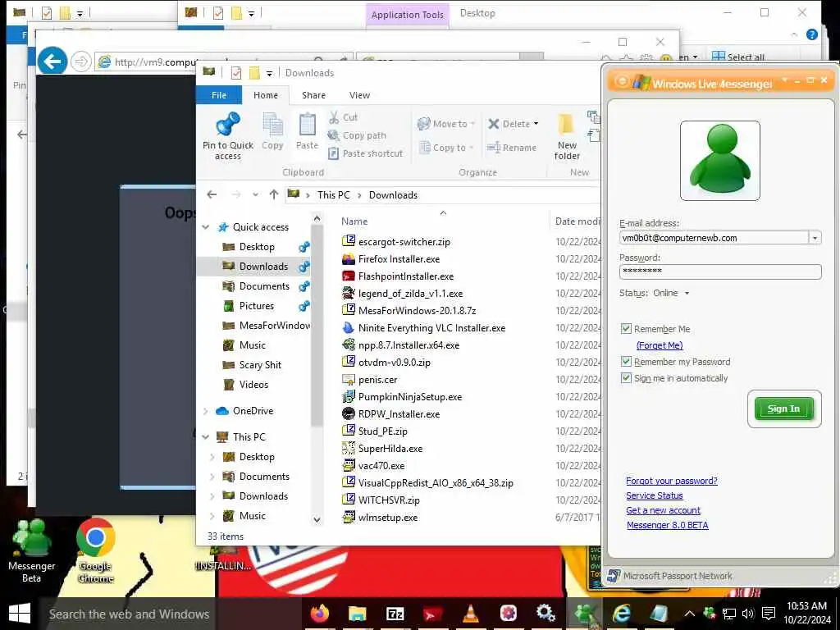Open VLC cone icon in taskbar
The image size is (840, 630).
[470, 614]
